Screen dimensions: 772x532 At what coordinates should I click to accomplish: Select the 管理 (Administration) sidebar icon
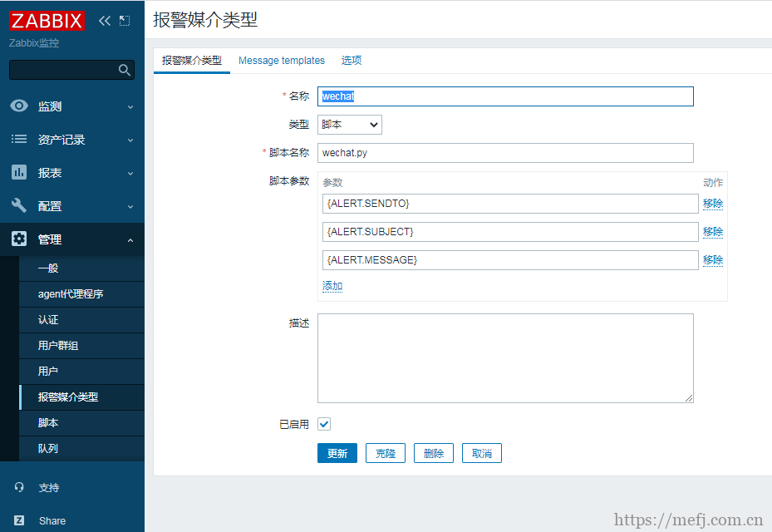pyautogui.click(x=18, y=239)
